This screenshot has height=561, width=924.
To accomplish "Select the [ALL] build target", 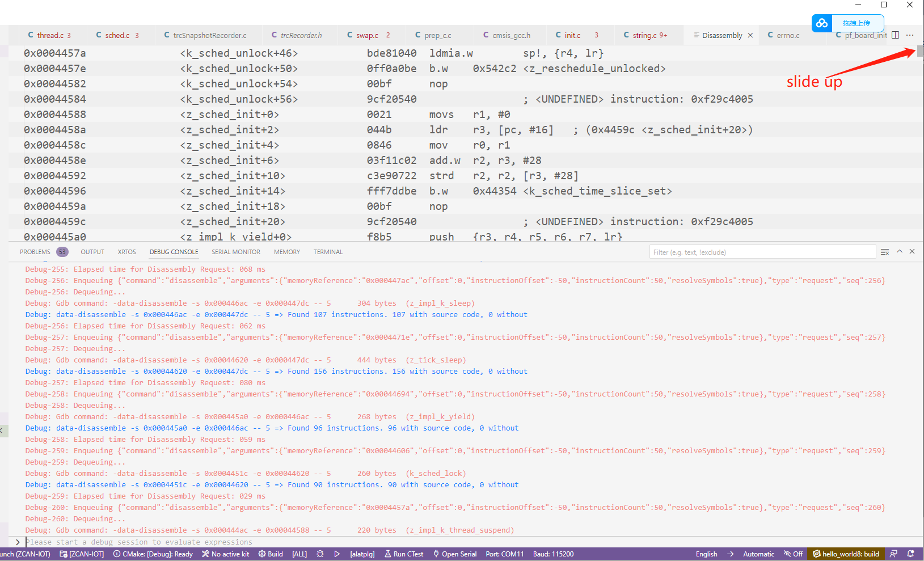I will (x=299, y=554).
